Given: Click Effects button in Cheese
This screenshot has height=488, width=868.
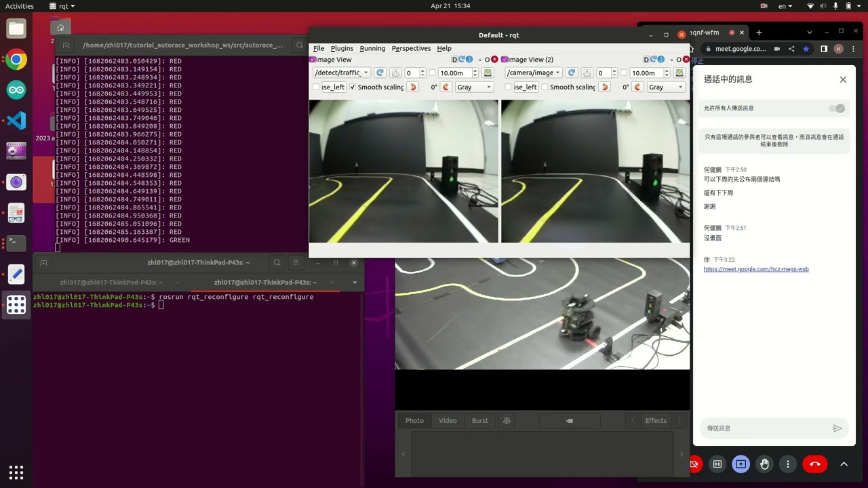Looking at the screenshot, I should [x=656, y=420].
